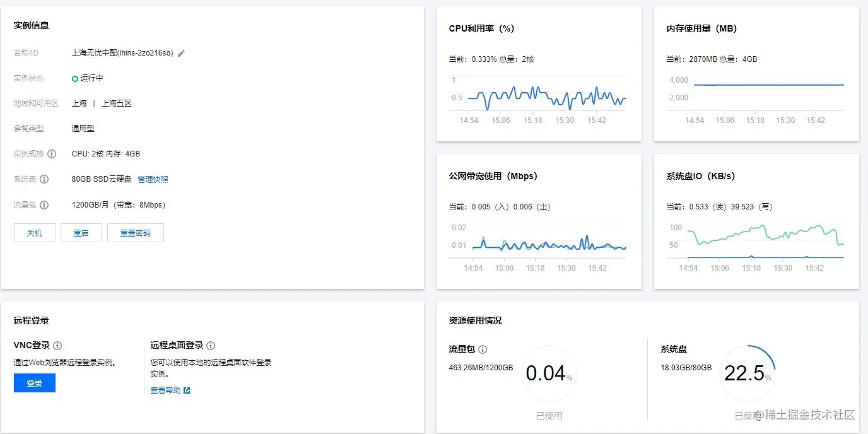The width and height of the screenshot is (868, 434).
Task: Click the CPU利用率 (%) chart title
Action: (x=482, y=29)
